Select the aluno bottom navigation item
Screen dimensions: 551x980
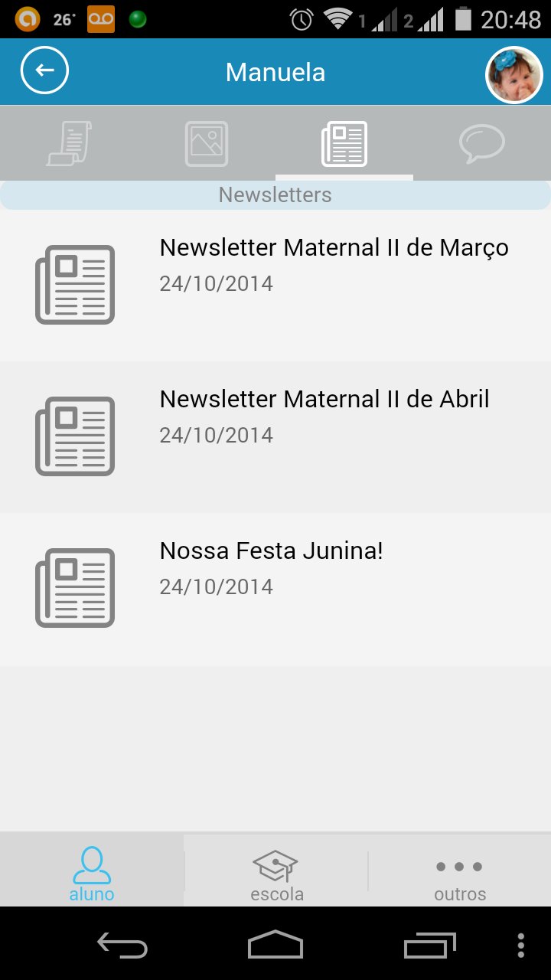click(92, 871)
